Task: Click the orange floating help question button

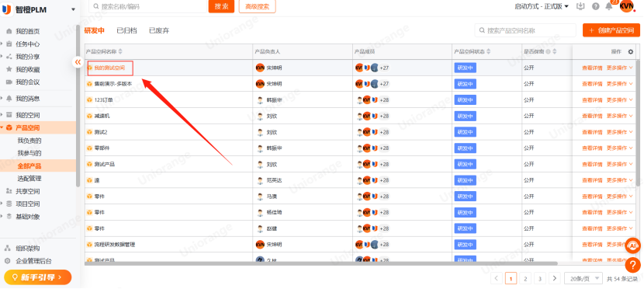Action: point(633,265)
